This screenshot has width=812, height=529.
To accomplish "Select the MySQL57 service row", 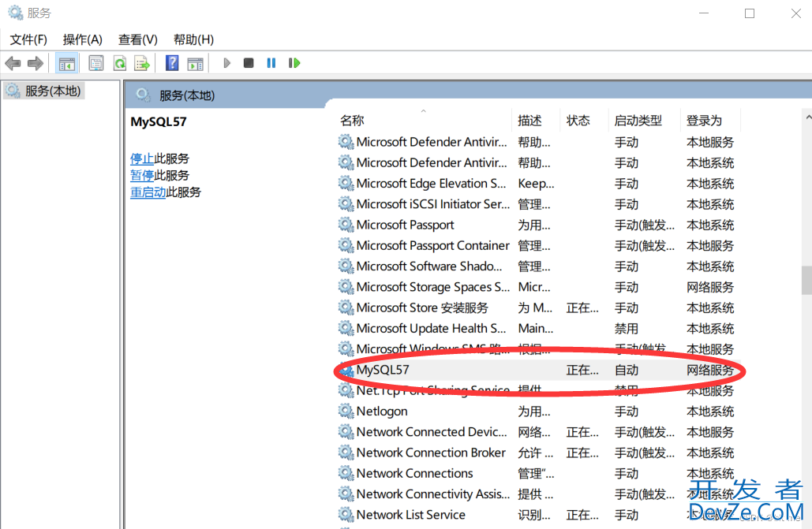I will click(538, 370).
